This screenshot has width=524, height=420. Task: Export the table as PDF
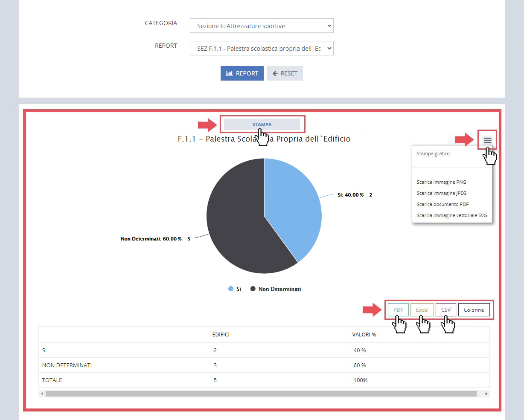point(398,310)
